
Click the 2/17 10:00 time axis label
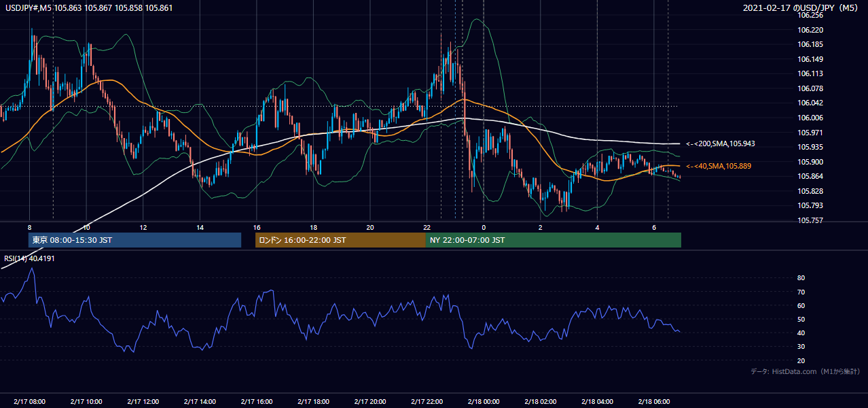pos(86,401)
